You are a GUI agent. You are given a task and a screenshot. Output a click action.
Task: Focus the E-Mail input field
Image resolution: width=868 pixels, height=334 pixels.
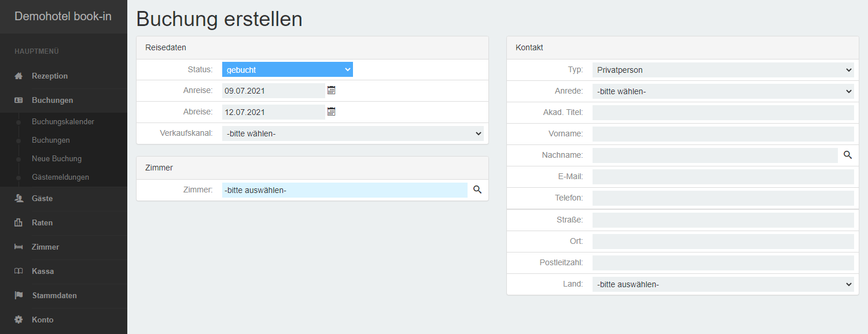(723, 177)
